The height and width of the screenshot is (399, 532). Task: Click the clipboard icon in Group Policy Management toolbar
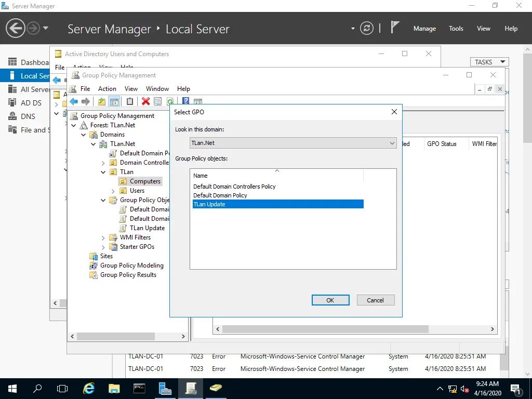coord(129,101)
